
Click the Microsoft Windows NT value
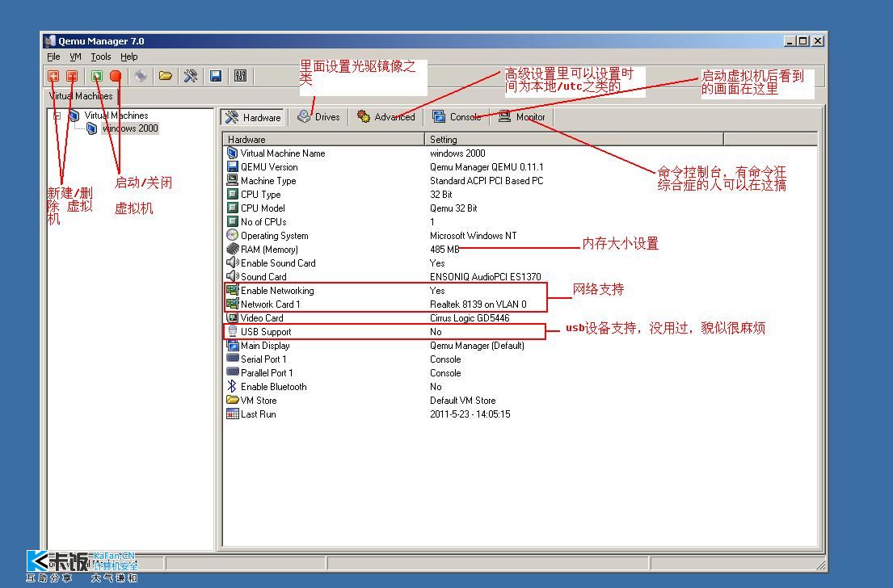474,235
